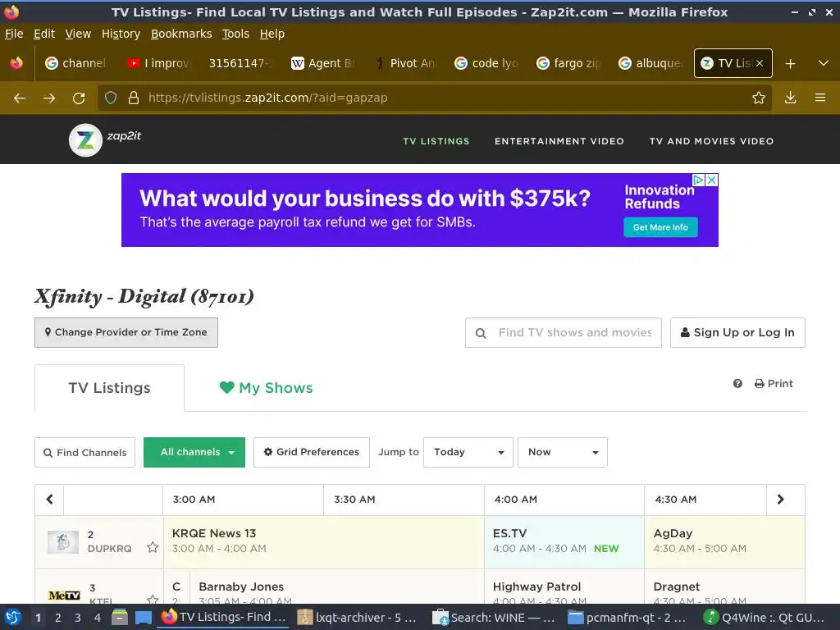Reload the current page
The height and width of the screenshot is (630, 840).
coord(79,98)
